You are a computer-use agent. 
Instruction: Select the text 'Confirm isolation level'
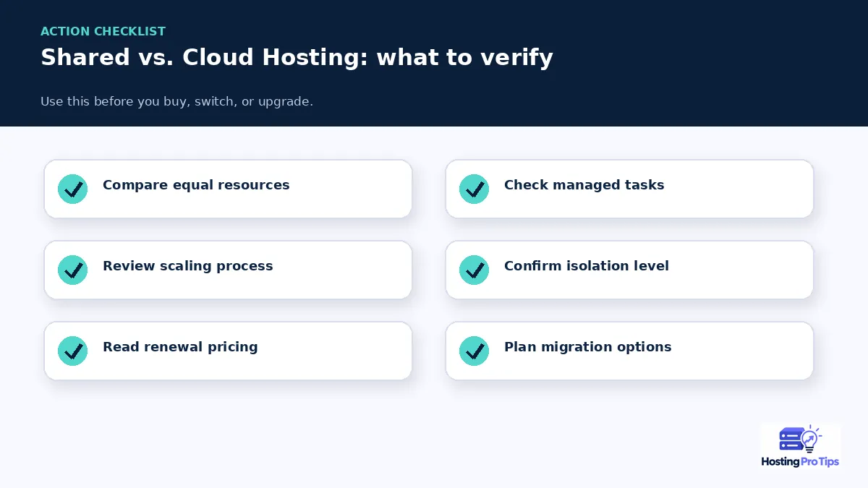[x=587, y=266]
